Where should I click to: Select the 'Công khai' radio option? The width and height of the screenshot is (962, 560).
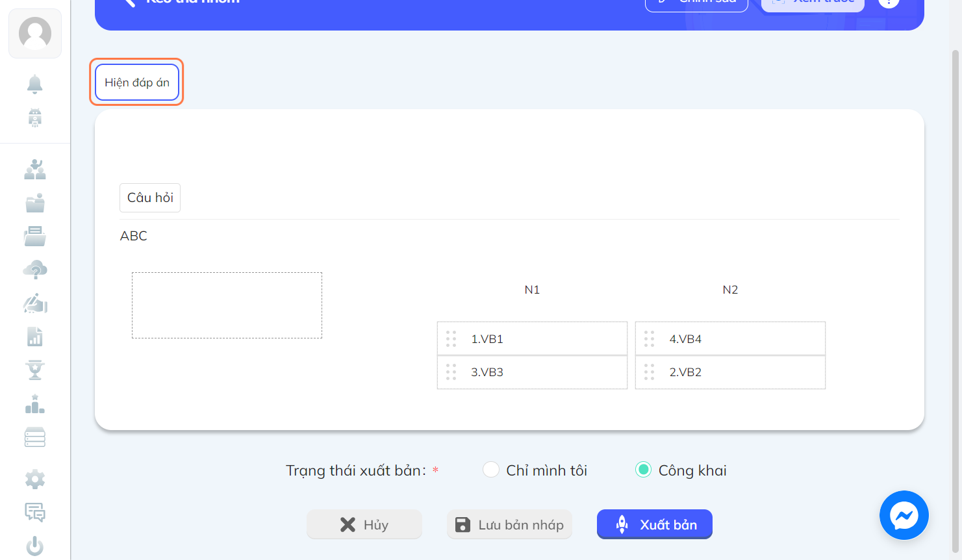643,470
